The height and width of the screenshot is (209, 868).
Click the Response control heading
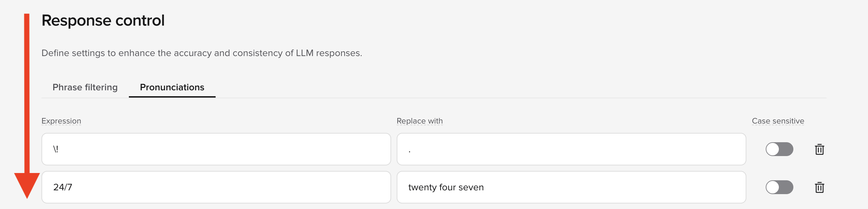point(103,20)
